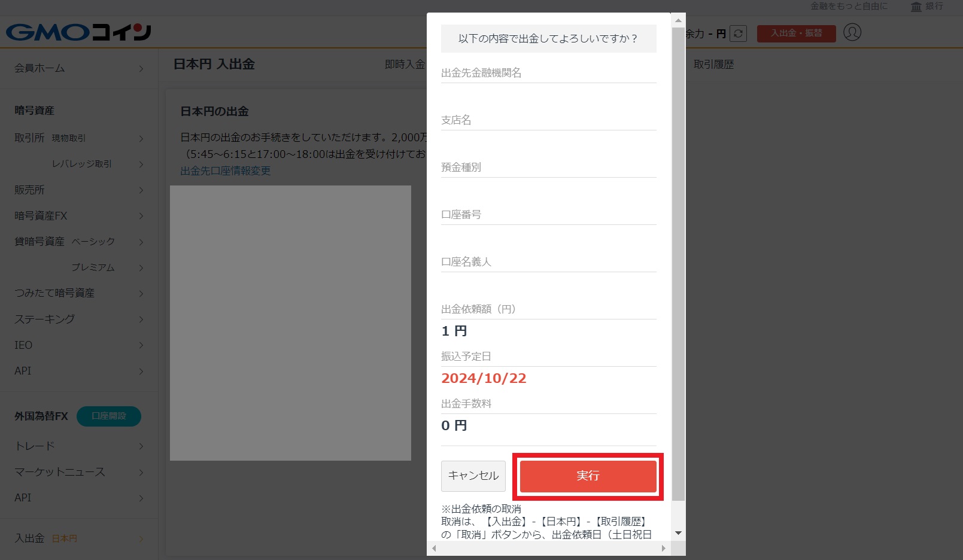Switch to the 取引履歴 tab

pos(713,65)
